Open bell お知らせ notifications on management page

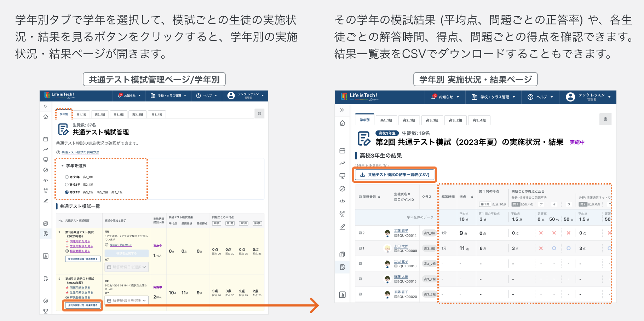click(130, 95)
